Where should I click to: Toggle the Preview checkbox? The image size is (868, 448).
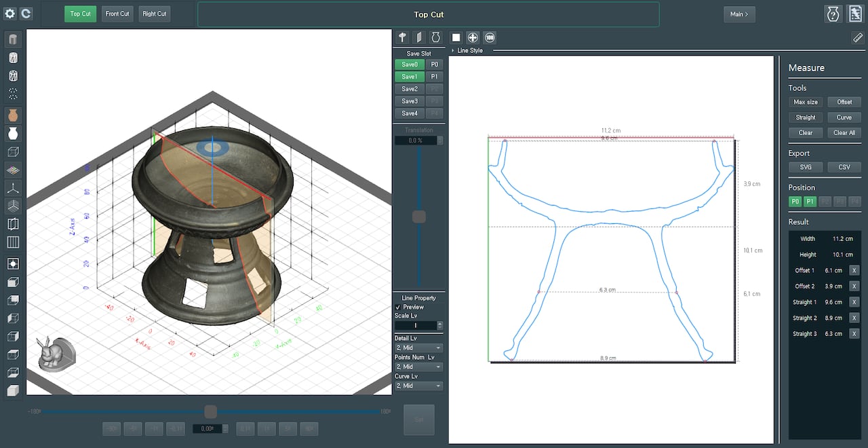398,307
